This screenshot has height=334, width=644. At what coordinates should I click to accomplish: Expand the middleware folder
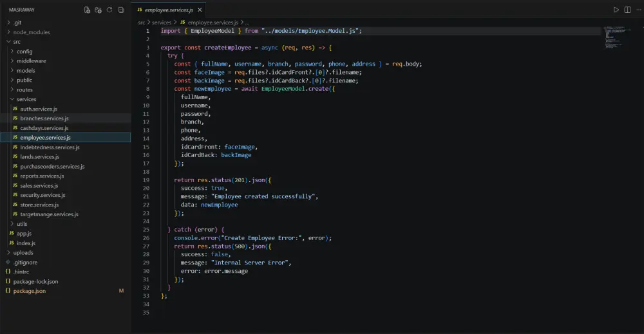tap(66, 60)
